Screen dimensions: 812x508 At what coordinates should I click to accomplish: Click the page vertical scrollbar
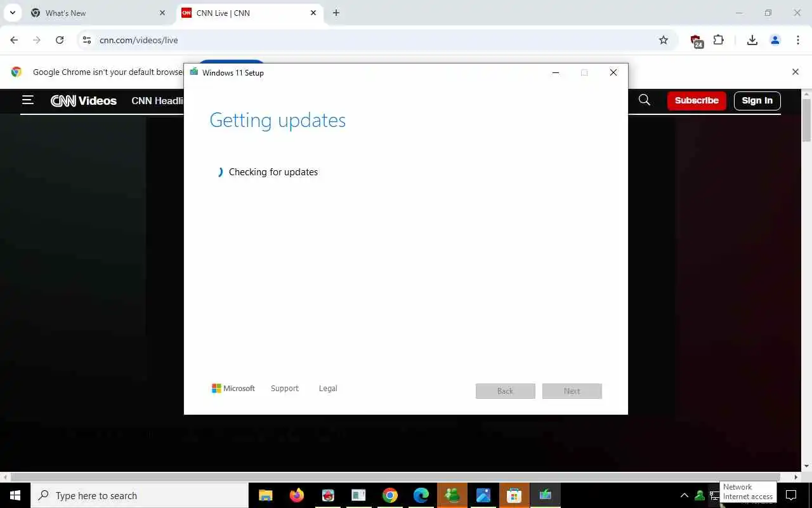(807, 121)
